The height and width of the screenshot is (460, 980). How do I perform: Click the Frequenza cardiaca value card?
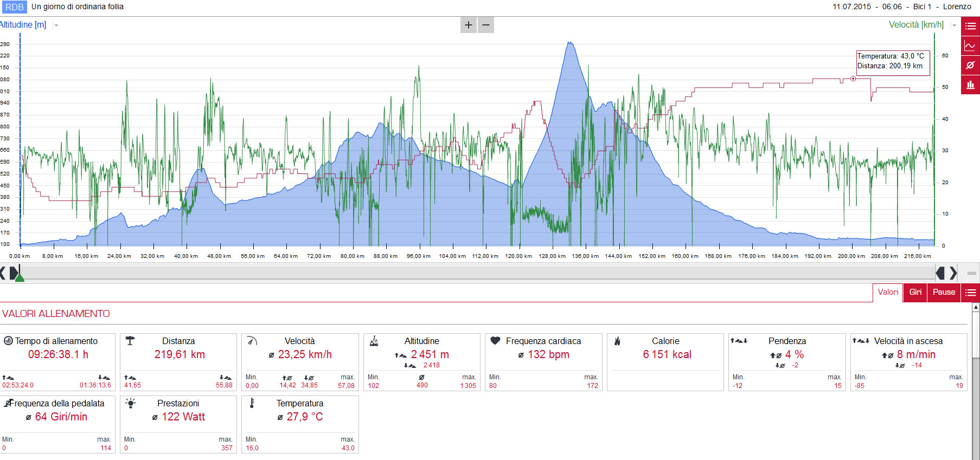543,362
